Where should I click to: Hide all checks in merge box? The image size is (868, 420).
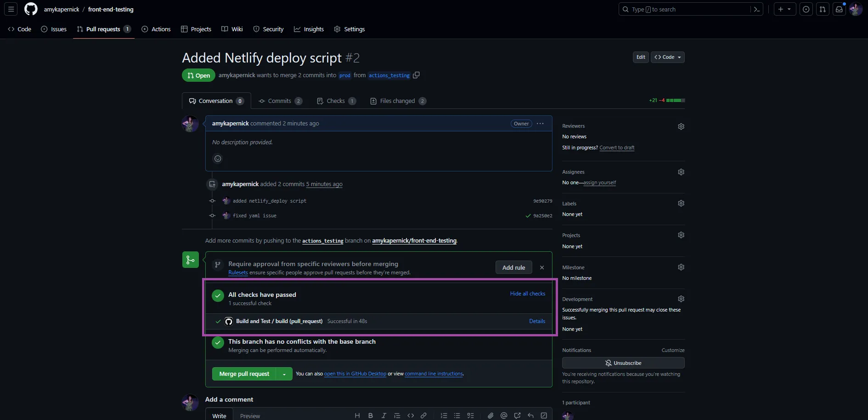tap(527, 294)
